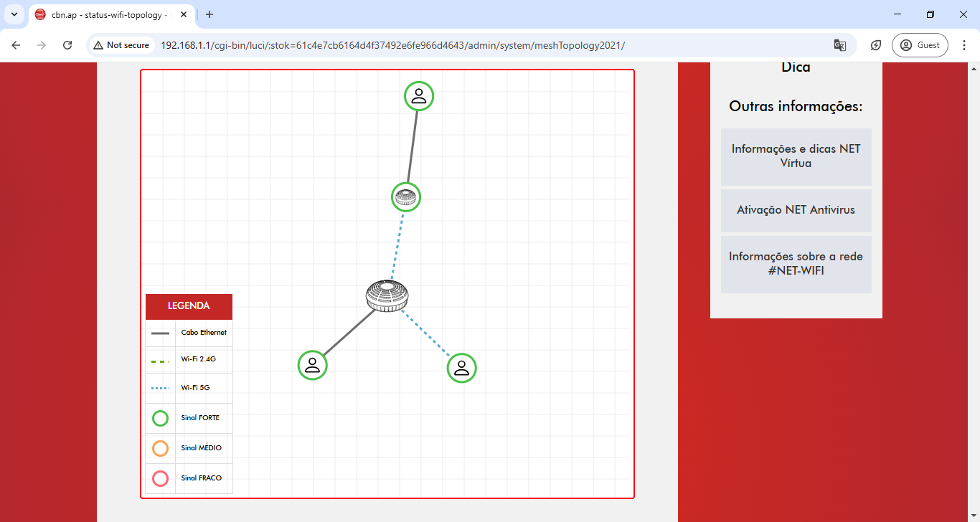
Task: Select the small mesh extender node
Action: point(406,196)
